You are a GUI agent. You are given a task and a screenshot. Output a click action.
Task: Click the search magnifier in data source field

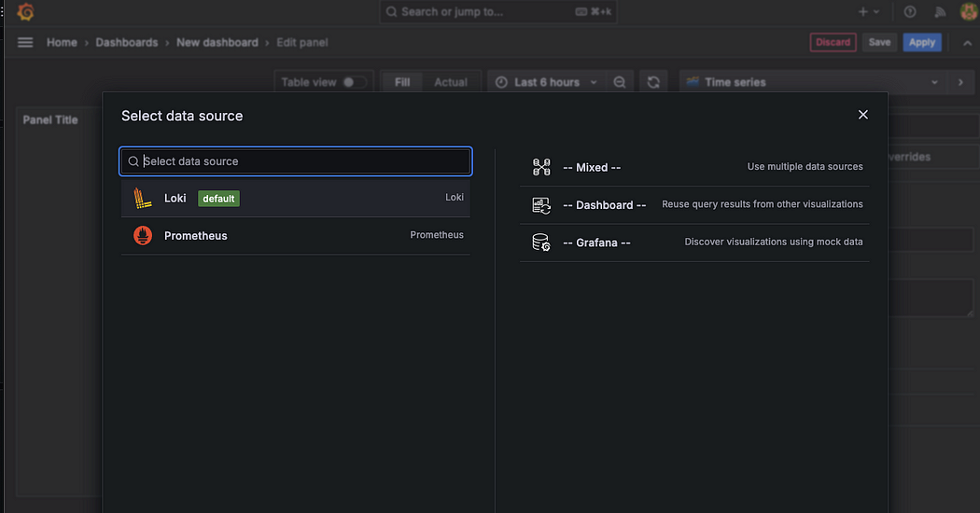[133, 161]
